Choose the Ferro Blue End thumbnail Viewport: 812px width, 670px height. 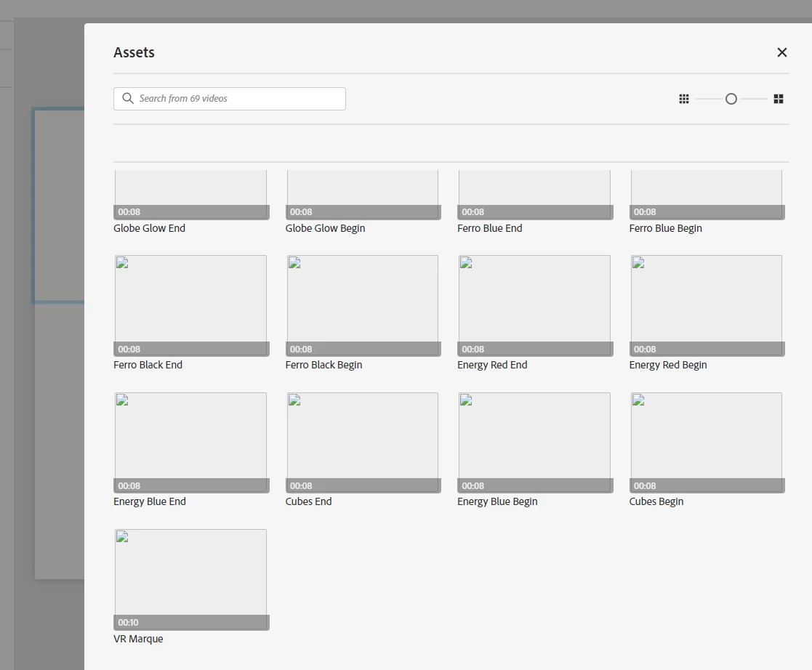click(535, 194)
